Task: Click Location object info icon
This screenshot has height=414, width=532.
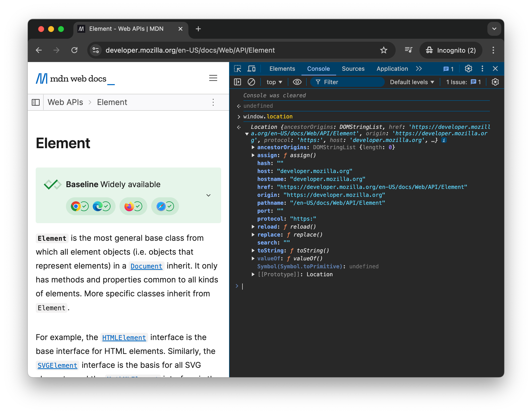Action: [444, 140]
